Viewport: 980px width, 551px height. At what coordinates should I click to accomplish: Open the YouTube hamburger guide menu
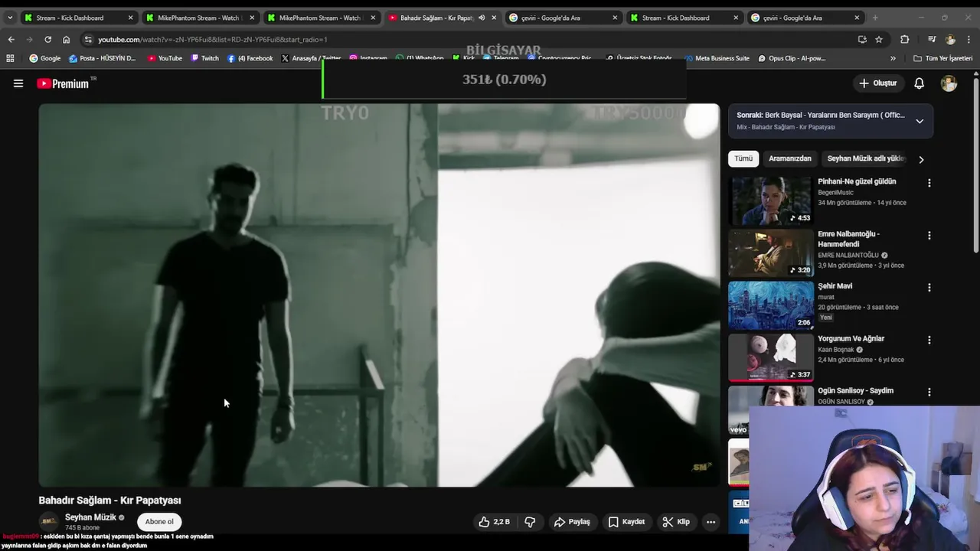(18, 83)
